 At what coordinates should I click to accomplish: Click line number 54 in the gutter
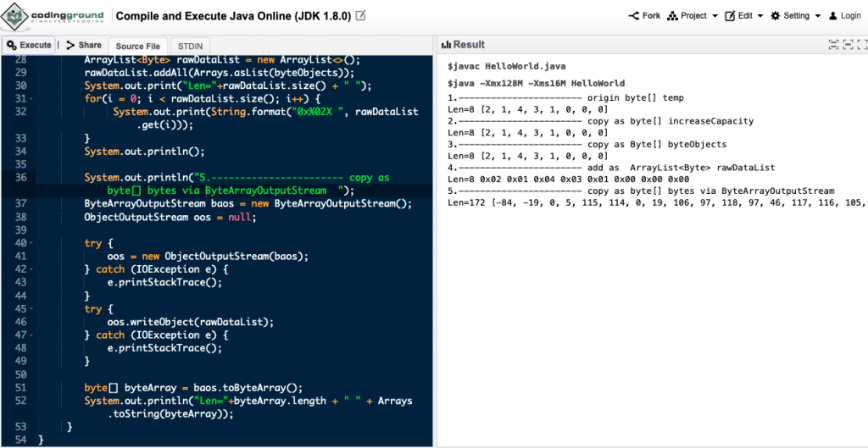(x=20, y=440)
